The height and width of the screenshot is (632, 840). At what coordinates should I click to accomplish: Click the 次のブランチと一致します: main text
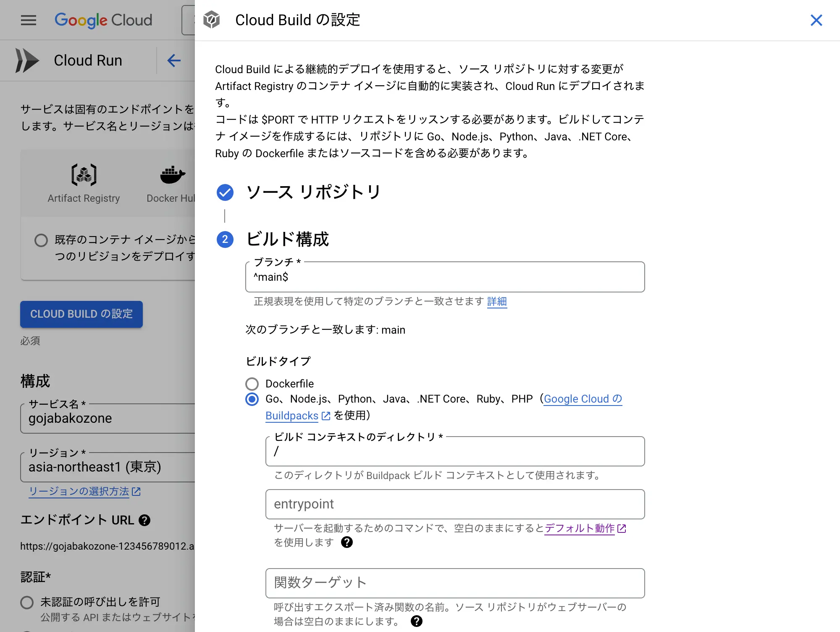click(x=325, y=330)
